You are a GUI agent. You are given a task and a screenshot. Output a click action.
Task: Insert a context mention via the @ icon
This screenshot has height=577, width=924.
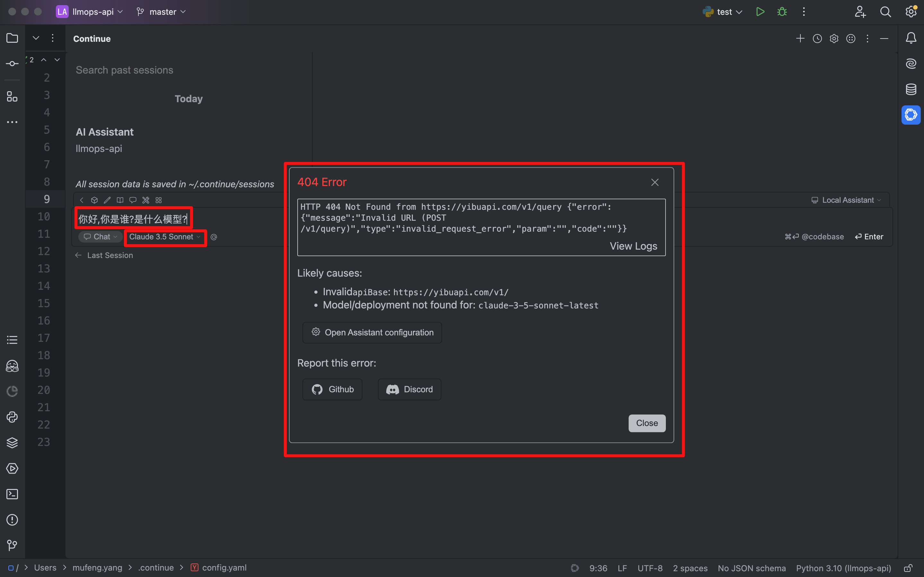click(x=214, y=237)
